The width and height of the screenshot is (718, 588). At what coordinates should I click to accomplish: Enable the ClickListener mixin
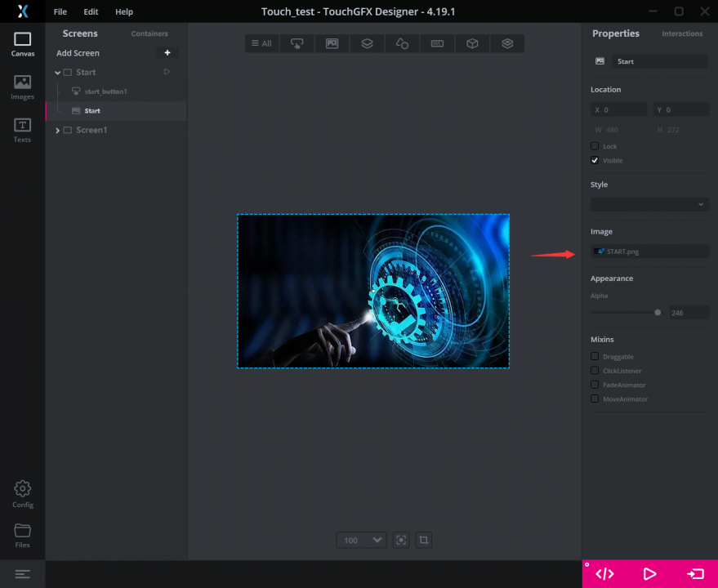point(595,371)
